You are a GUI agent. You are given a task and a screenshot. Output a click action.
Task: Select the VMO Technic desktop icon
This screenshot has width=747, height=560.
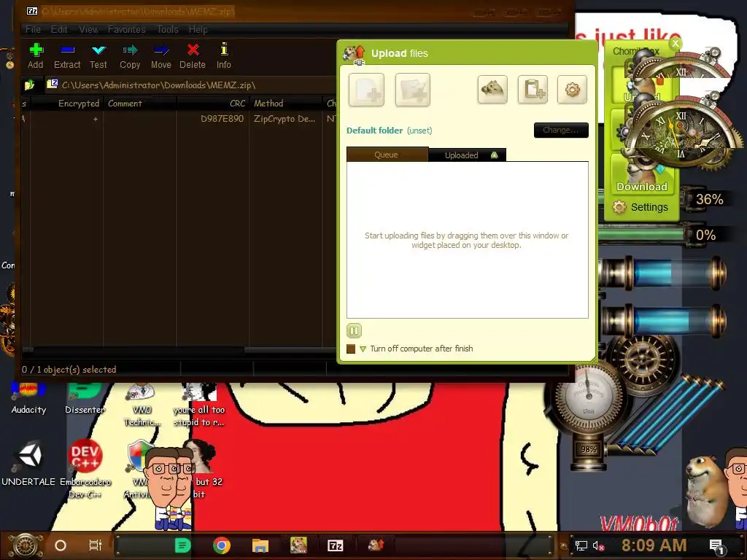tap(142, 405)
